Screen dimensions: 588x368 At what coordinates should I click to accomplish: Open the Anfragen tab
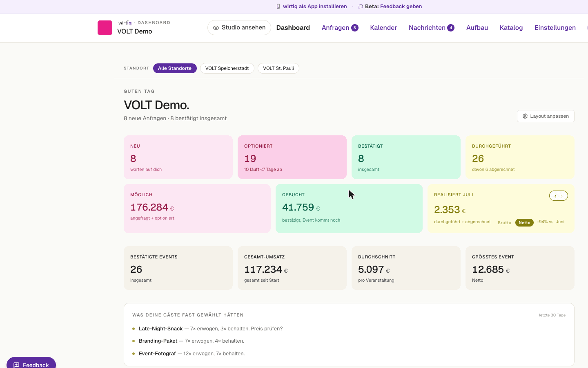(x=340, y=28)
